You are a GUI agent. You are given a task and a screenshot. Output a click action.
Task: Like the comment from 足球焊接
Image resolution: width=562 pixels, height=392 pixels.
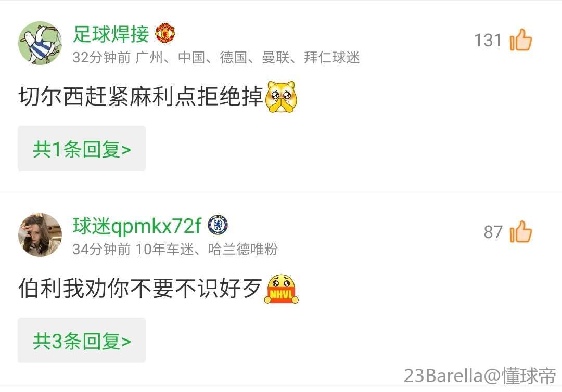(x=521, y=40)
